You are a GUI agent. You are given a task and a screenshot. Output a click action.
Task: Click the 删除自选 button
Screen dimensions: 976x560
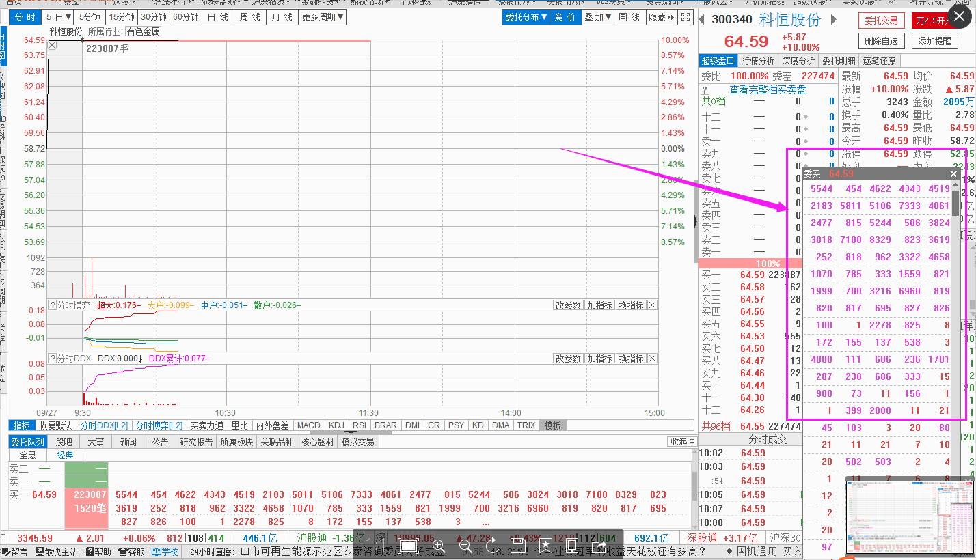click(881, 41)
